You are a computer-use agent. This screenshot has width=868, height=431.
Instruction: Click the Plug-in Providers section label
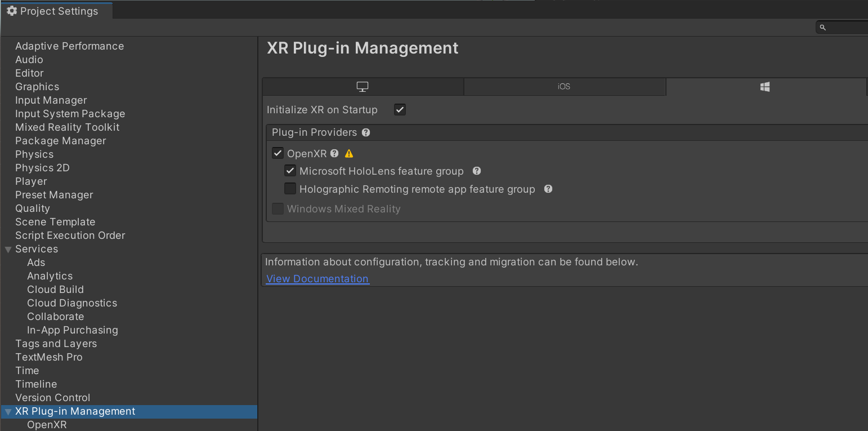click(x=314, y=132)
